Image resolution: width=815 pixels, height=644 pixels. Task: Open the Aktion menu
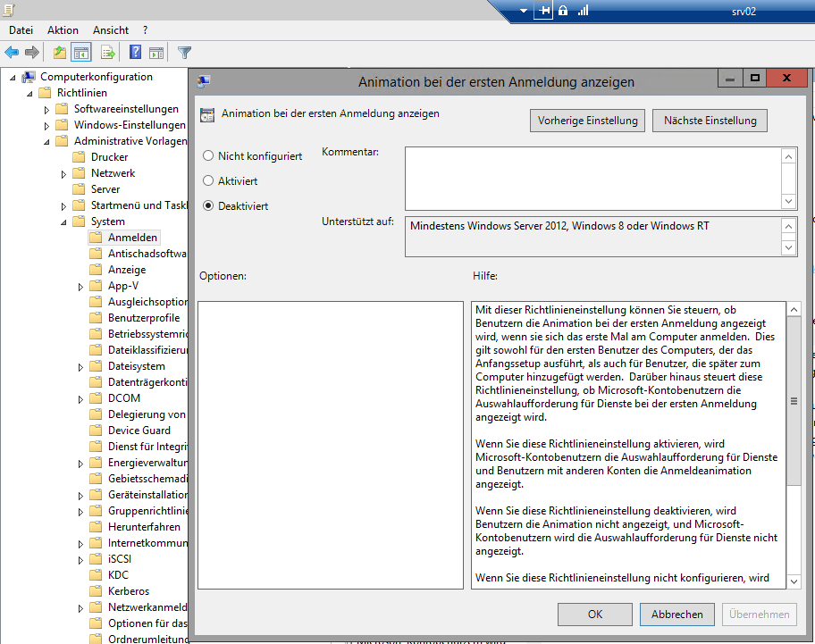tap(63, 30)
